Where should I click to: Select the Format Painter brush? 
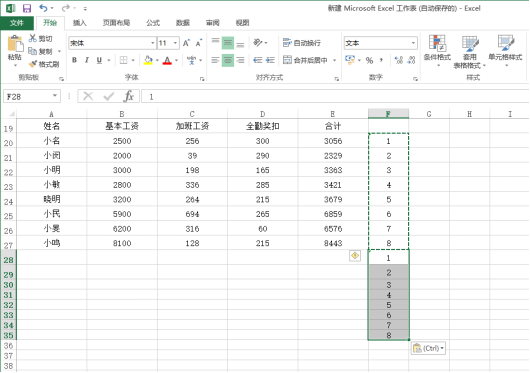[x=33, y=64]
